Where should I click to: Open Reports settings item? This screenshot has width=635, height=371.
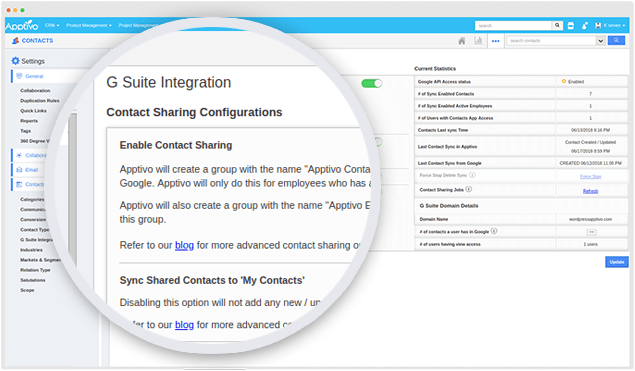click(x=29, y=121)
